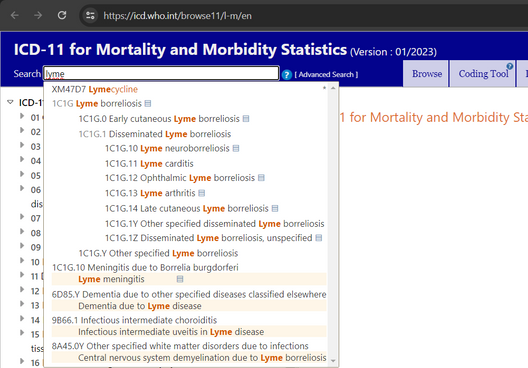Screen dimensions: 528x368
Task: Select Dementia due to Lyme disease result
Action: click(x=140, y=306)
